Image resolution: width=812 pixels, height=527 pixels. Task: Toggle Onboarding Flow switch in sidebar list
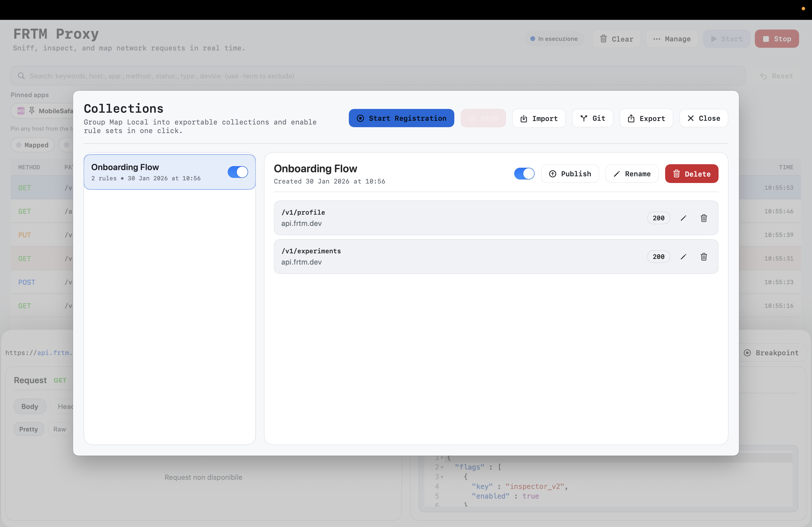pyautogui.click(x=237, y=172)
